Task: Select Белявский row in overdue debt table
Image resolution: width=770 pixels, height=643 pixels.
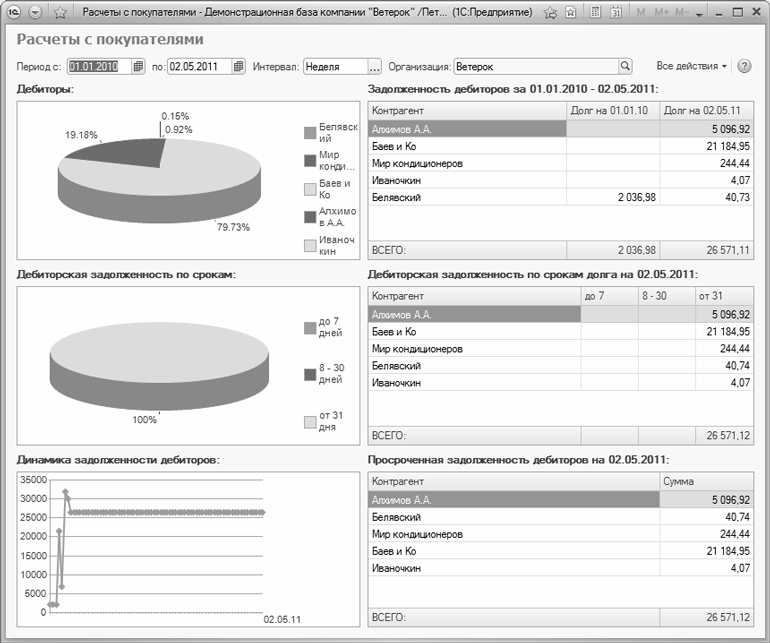Action: 561,517
